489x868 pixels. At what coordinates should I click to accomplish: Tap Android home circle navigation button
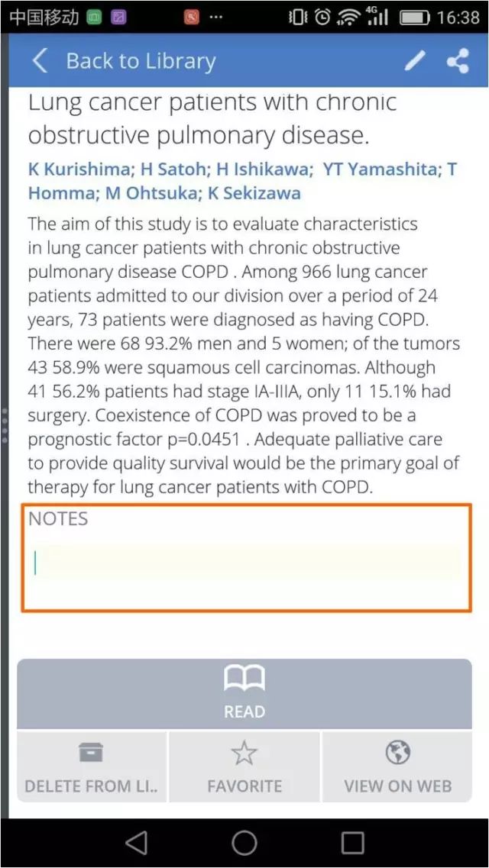(244, 843)
